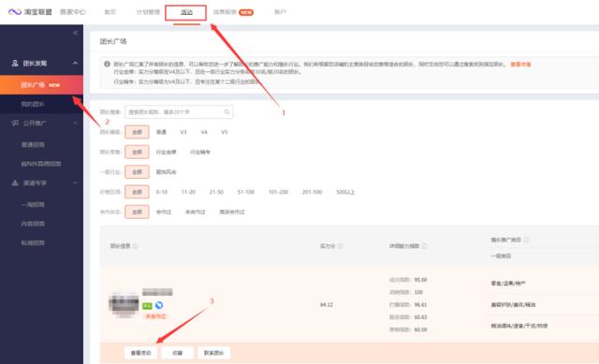
Task: Click the red 未合作过 tag under avatar
Action: [x=155, y=316]
